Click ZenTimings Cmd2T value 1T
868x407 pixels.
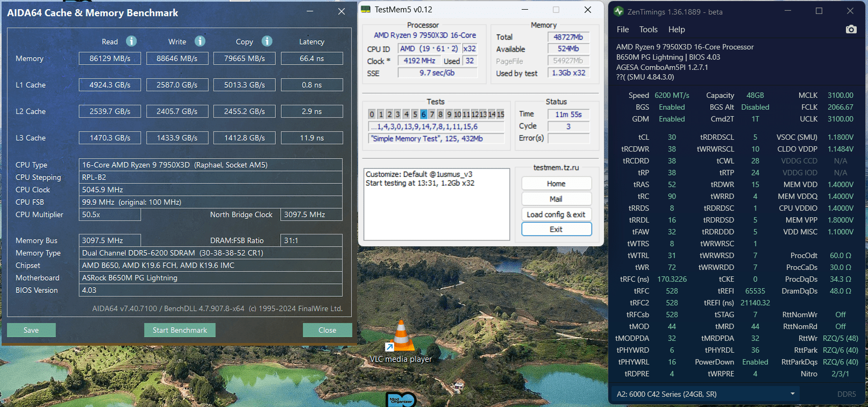755,119
